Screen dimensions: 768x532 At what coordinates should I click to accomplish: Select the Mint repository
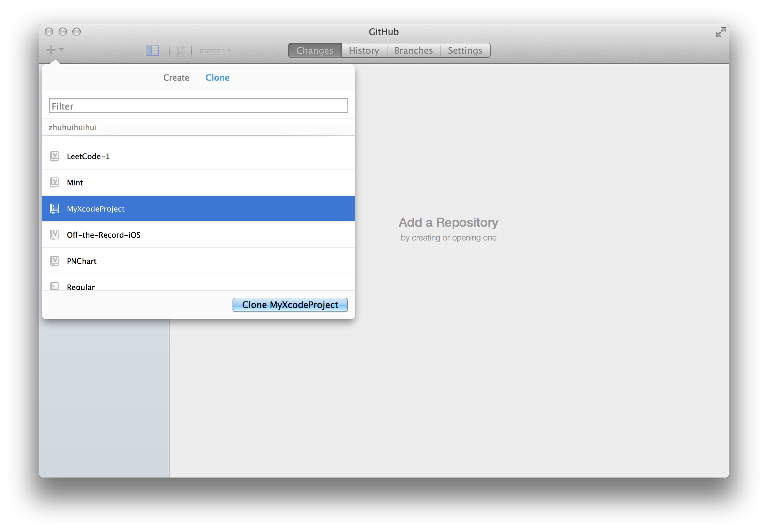click(199, 182)
